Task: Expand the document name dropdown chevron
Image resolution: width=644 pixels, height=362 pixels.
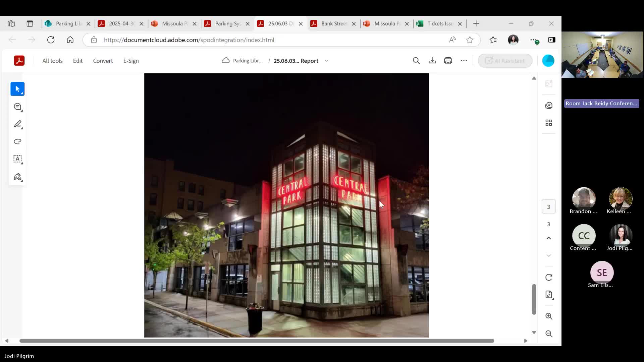Action: point(326,61)
